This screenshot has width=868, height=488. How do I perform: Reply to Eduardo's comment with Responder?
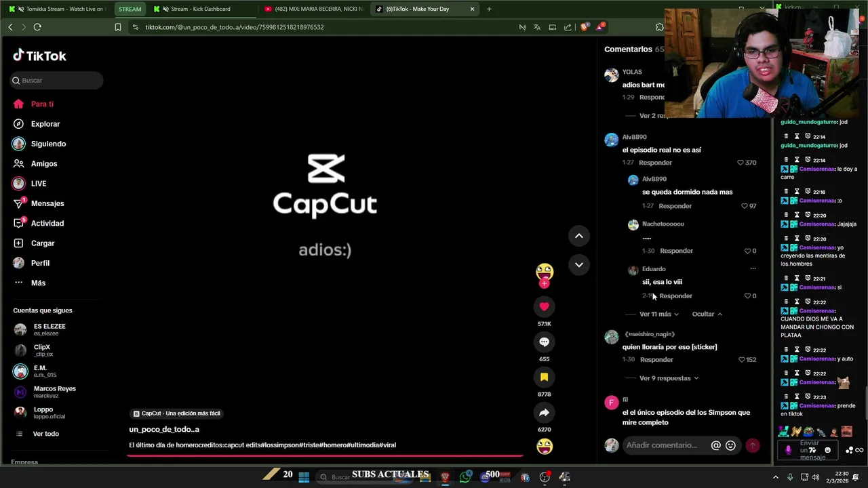tap(676, 296)
